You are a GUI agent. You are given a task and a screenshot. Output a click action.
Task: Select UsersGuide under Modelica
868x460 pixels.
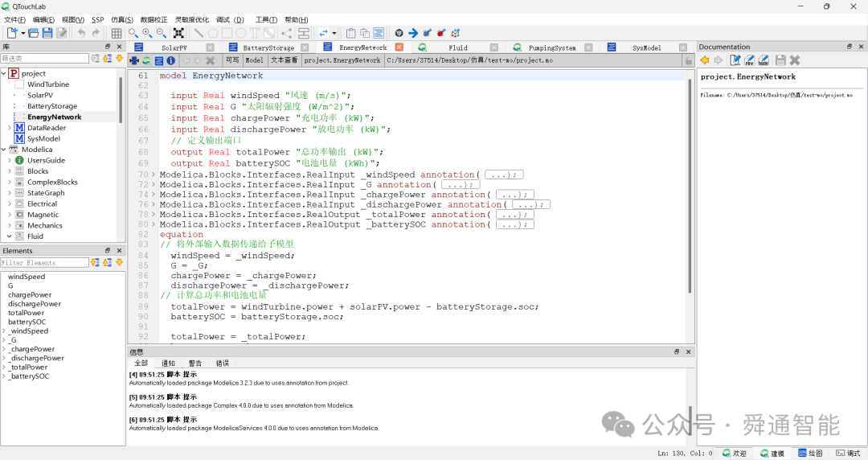click(x=46, y=160)
